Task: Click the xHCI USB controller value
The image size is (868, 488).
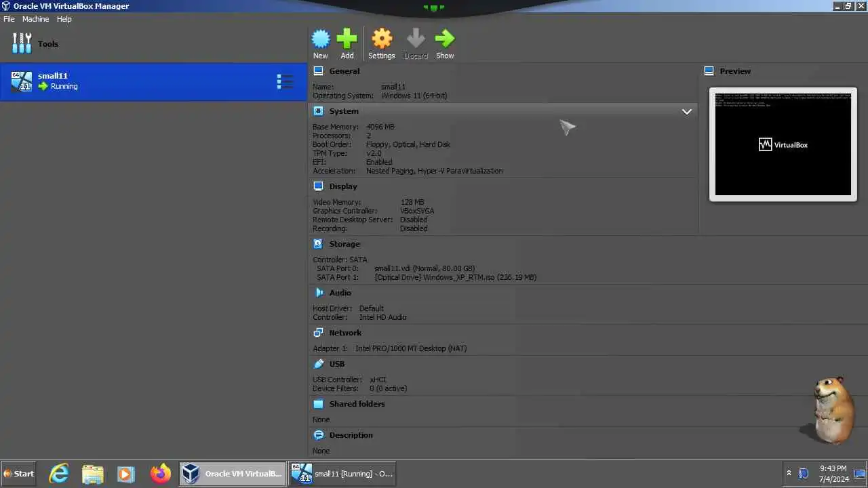Action: pyautogui.click(x=378, y=380)
